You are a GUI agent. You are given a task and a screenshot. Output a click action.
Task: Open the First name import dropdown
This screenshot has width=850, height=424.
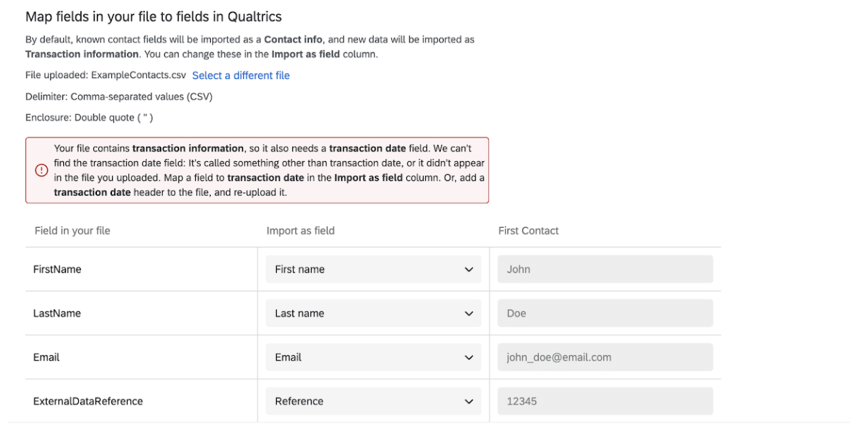pos(373,269)
